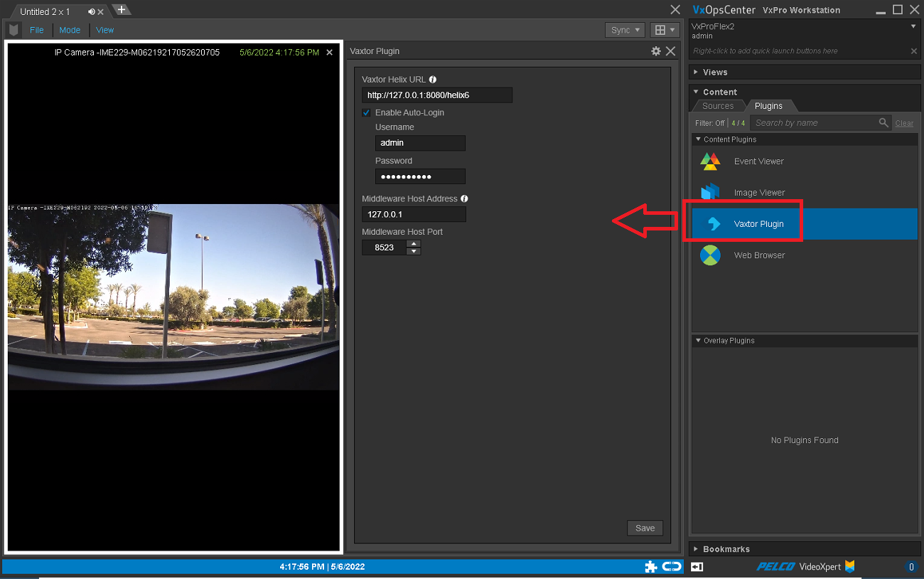The height and width of the screenshot is (579, 924).
Task: Open the File menu
Action: (36, 30)
